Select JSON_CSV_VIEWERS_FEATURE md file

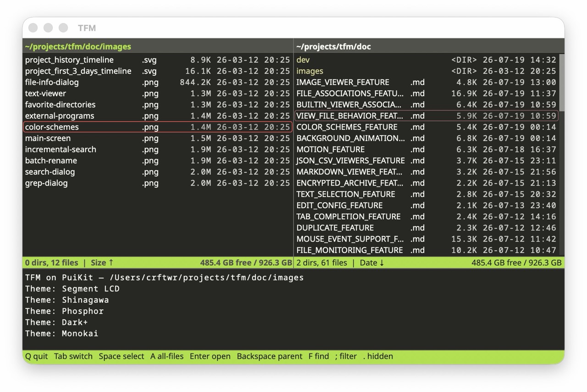pos(426,160)
